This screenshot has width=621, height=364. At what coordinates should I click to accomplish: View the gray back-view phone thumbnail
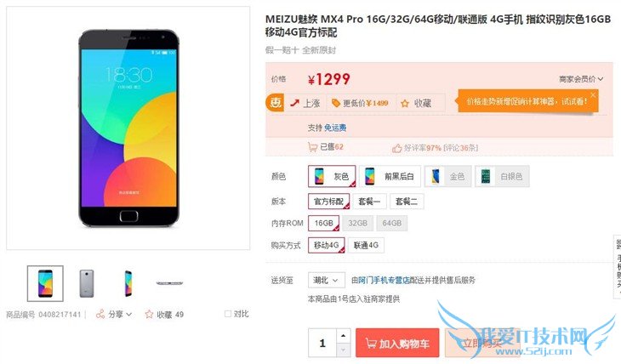pos(87,283)
